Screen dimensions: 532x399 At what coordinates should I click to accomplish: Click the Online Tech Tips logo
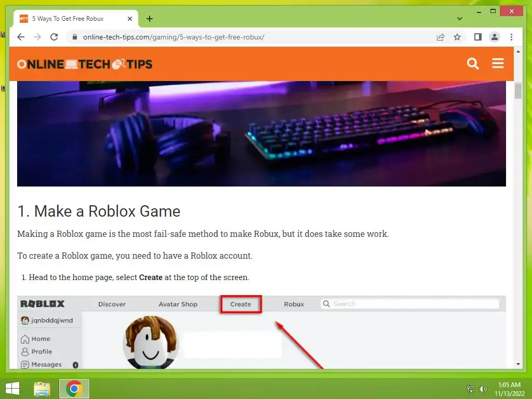pyautogui.click(x=85, y=64)
